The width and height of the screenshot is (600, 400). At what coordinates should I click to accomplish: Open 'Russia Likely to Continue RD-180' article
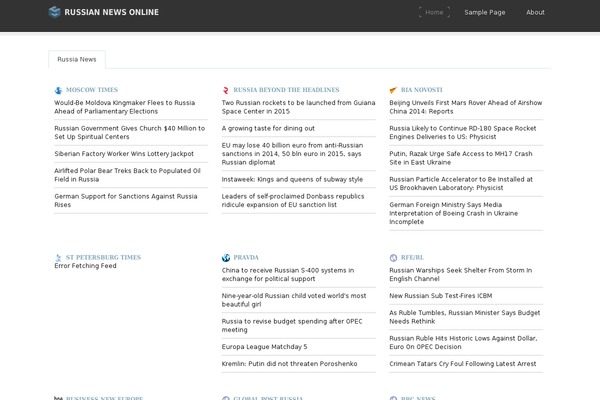[x=463, y=132]
